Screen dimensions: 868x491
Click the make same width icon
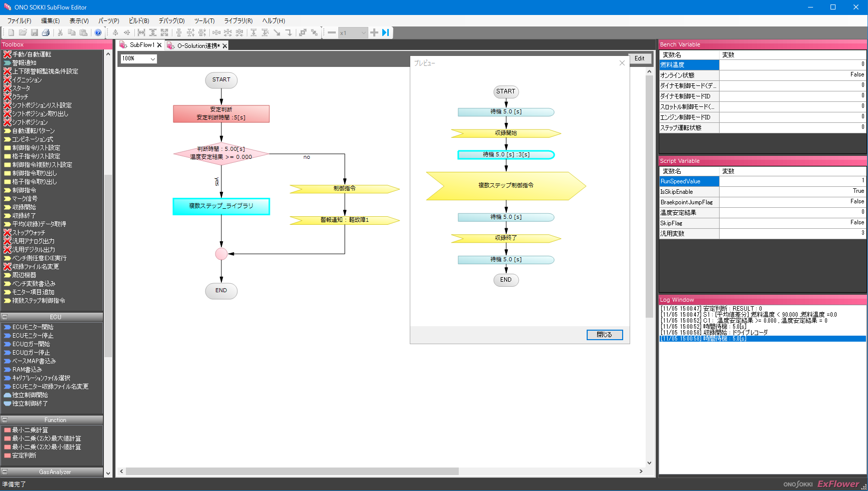pyautogui.click(x=141, y=32)
